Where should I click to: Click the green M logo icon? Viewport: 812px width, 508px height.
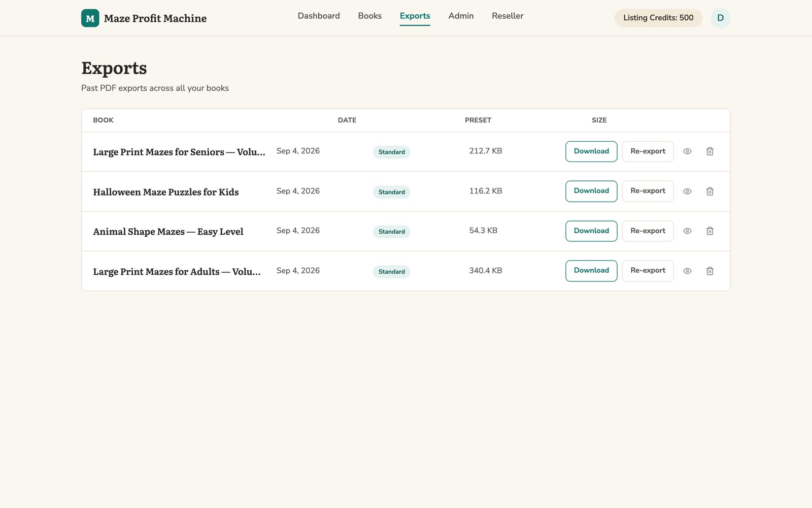click(90, 18)
